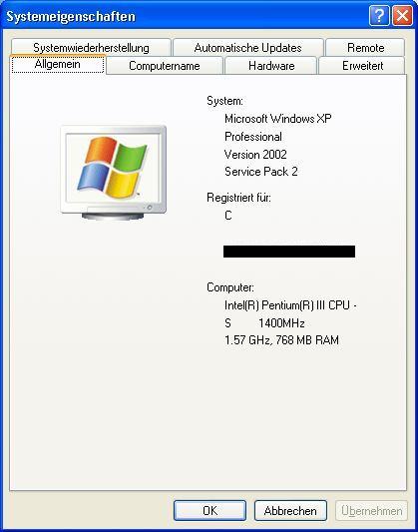The image size is (418, 532).
Task: Switch to the Automatische Updates tab
Action: coord(247,48)
